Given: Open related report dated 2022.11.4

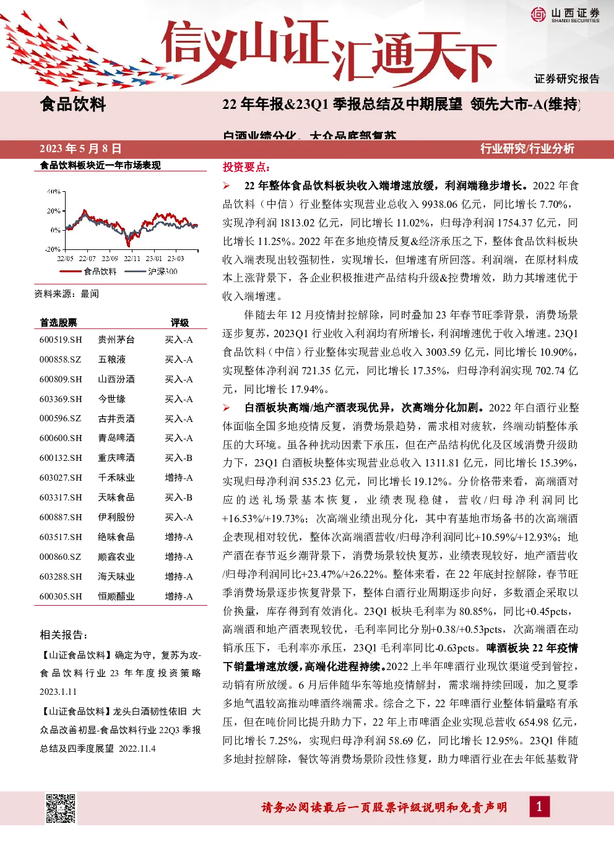Looking at the screenshot, I should (x=120, y=730).
